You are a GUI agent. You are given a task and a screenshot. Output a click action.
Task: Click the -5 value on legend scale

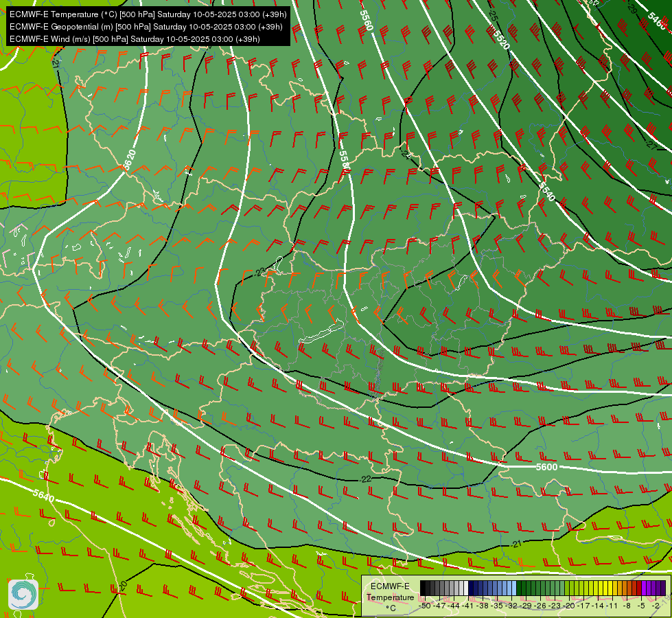click(x=642, y=606)
